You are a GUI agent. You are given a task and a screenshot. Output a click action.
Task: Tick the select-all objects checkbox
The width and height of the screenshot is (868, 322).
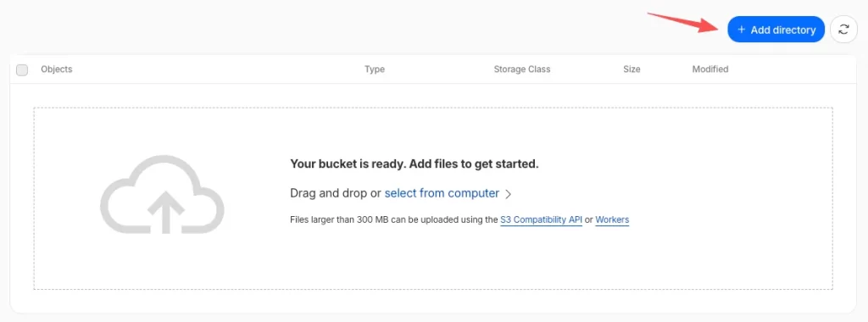point(22,69)
